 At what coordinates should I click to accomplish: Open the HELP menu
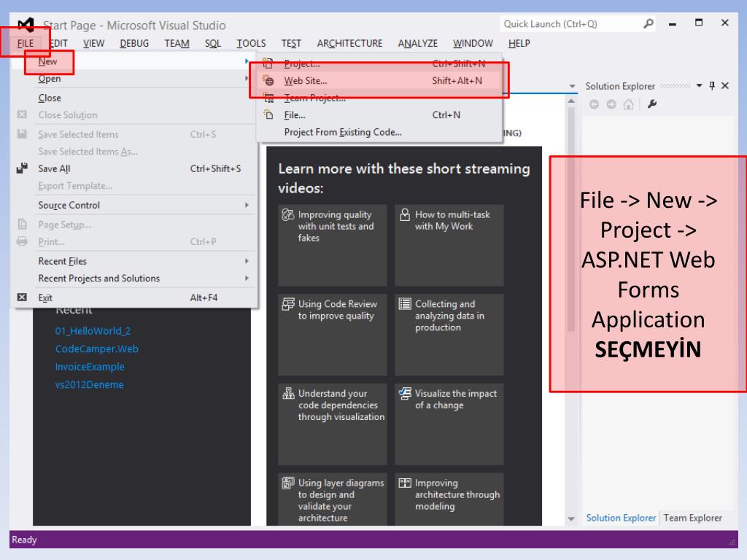(x=519, y=43)
